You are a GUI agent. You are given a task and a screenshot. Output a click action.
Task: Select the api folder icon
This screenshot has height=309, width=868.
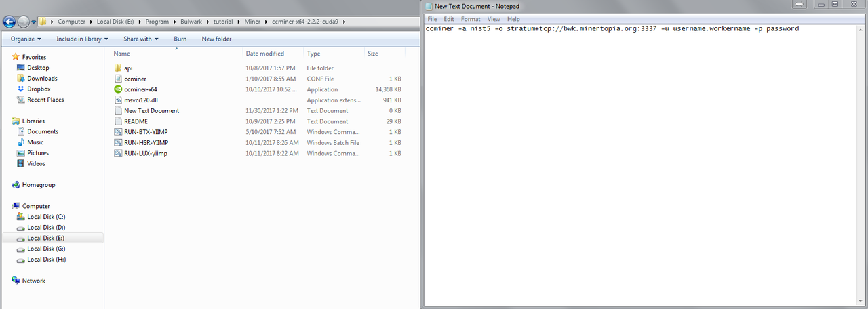click(118, 68)
